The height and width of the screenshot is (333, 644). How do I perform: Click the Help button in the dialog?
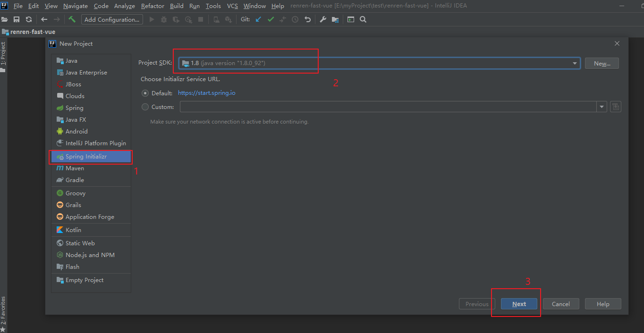pos(603,304)
